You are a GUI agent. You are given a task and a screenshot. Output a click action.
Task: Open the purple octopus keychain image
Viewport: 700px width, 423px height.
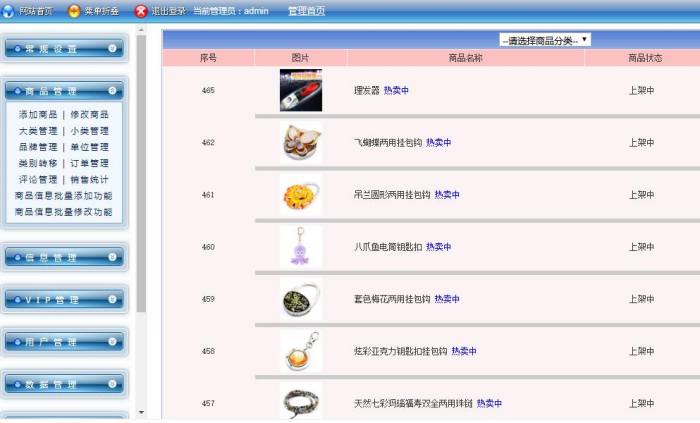coord(300,246)
